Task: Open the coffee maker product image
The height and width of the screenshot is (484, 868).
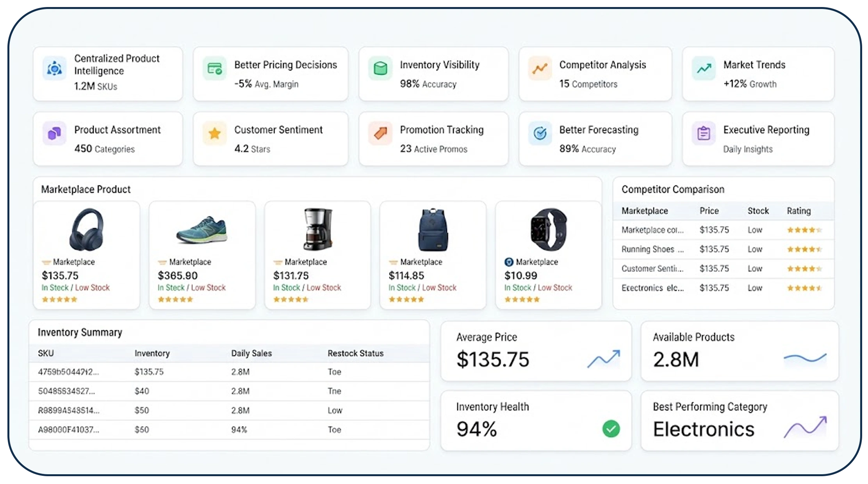Action: coord(318,229)
